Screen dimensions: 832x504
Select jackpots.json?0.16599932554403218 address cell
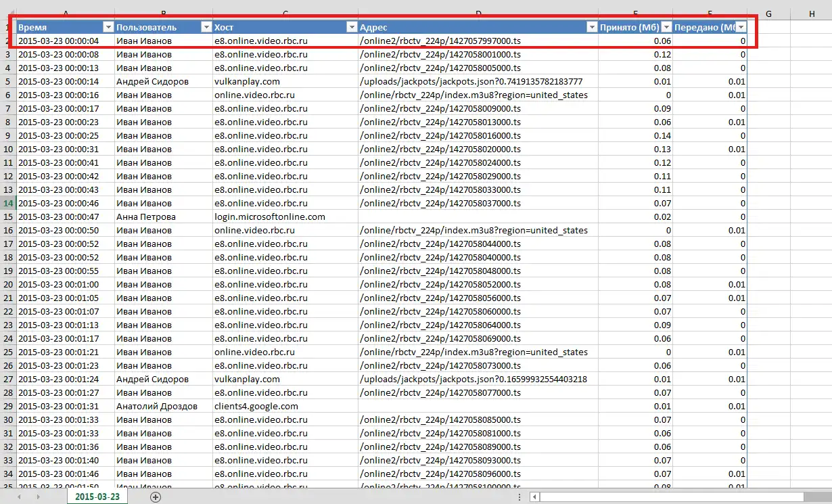pyautogui.click(x=478, y=379)
